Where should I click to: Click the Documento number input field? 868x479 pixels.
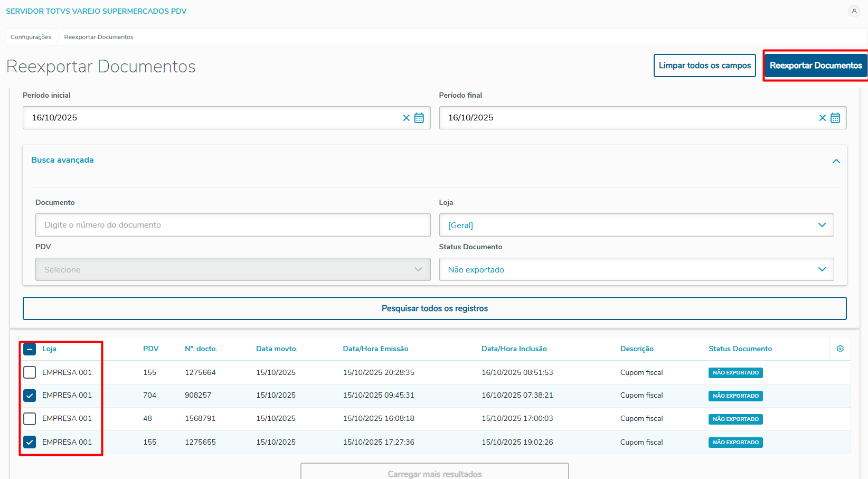coord(233,225)
